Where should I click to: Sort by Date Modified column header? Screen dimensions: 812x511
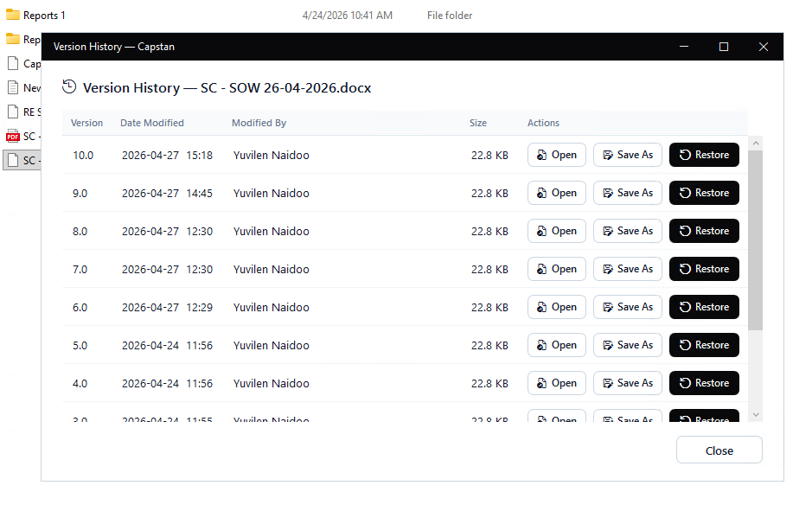[151, 124]
